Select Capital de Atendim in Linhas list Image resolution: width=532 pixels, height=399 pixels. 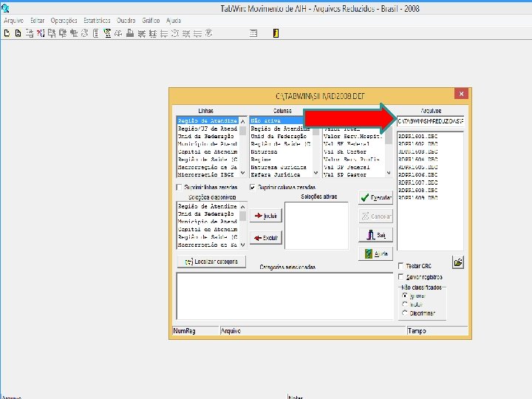[208, 151]
